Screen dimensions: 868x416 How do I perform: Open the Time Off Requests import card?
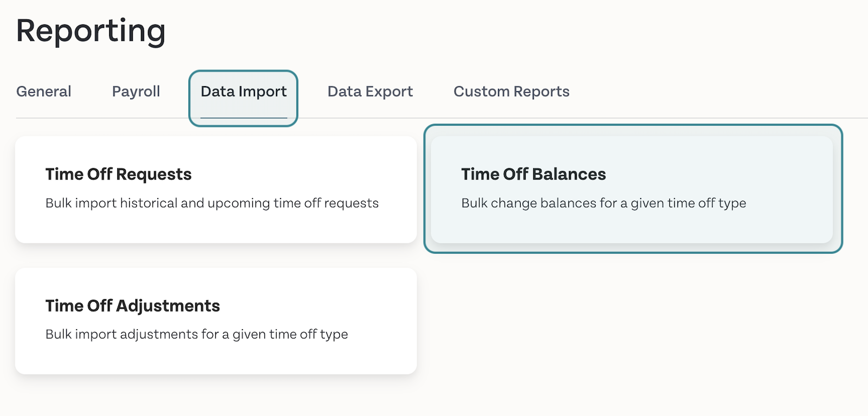tap(216, 189)
